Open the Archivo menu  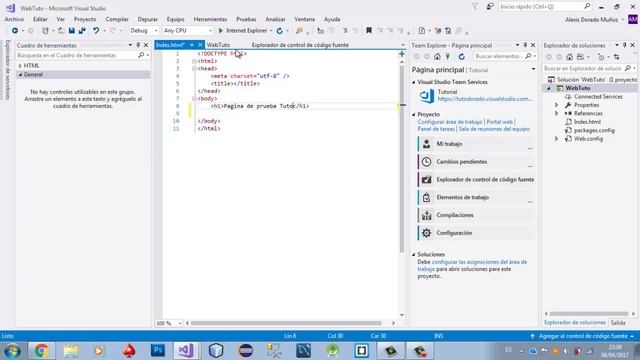[x=14, y=19]
